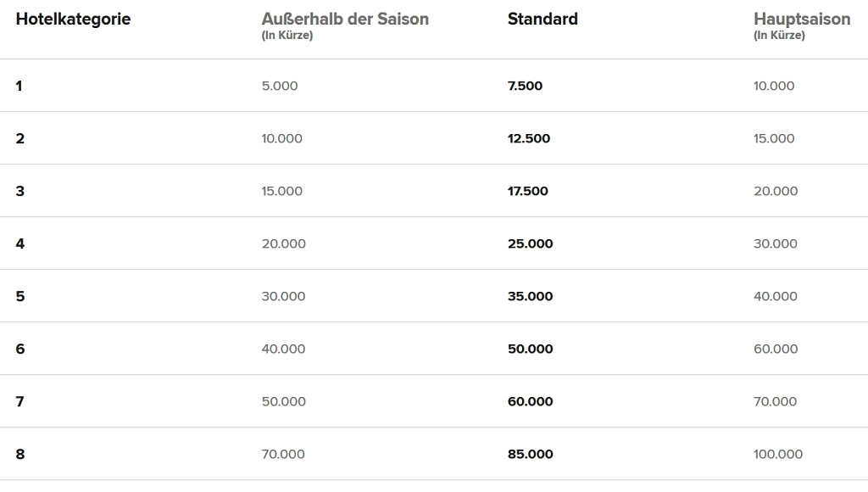The width and height of the screenshot is (868, 492).
Task: Select category 6 Hauptsaison value 60.000
Action: coord(776,349)
